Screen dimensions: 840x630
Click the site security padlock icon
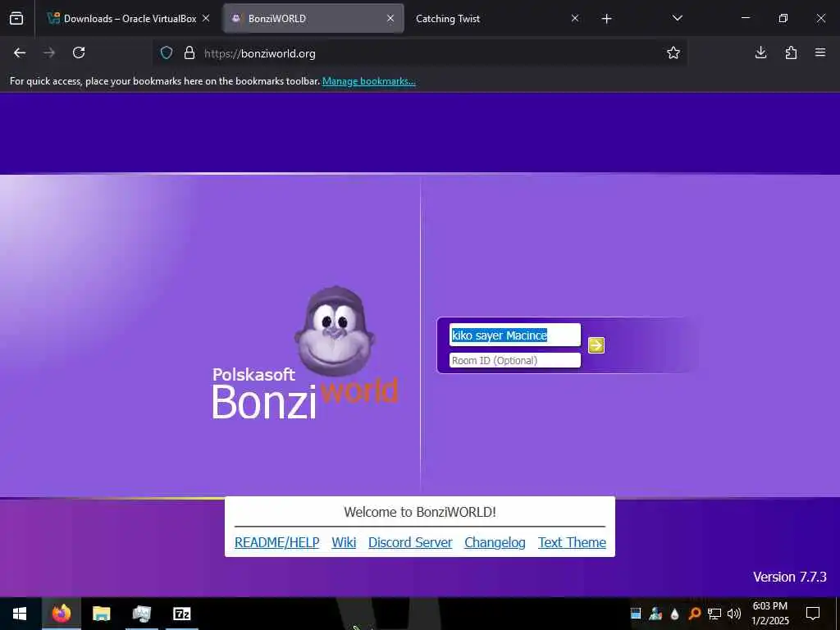[189, 52]
